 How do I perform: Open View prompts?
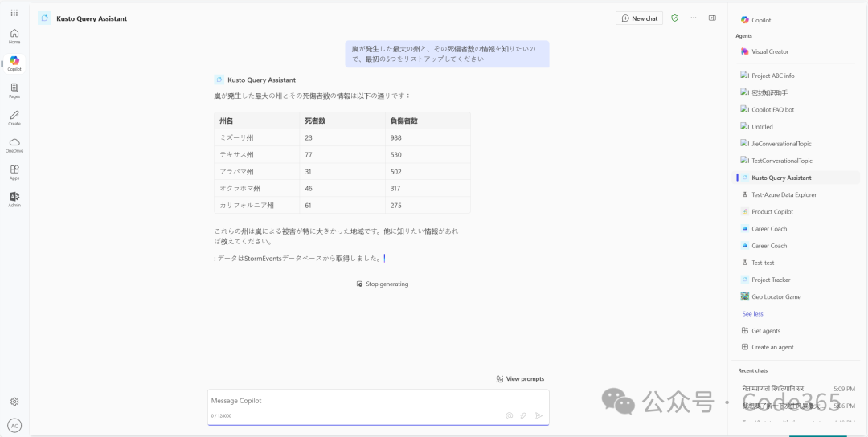point(520,379)
